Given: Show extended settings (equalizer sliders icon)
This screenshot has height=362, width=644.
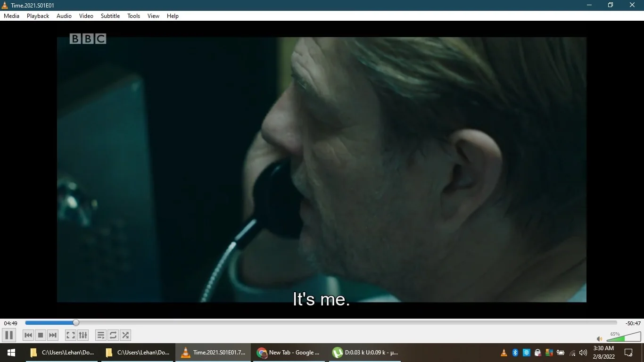Looking at the screenshot, I should click(83, 335).
